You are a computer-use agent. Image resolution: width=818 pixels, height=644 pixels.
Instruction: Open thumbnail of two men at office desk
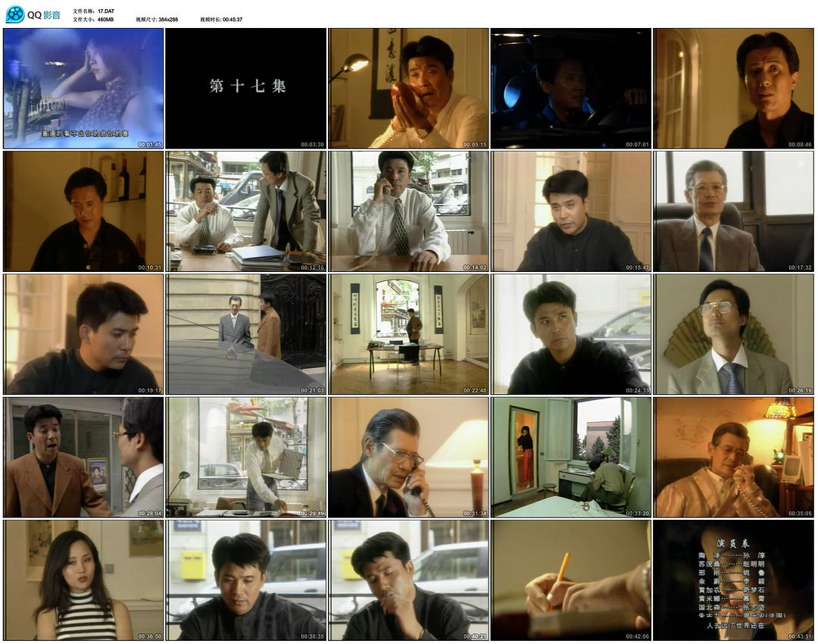(246, 211)
